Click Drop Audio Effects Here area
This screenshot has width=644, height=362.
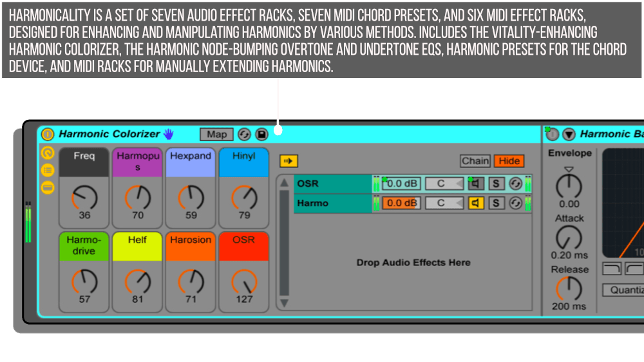coord(413,263)
